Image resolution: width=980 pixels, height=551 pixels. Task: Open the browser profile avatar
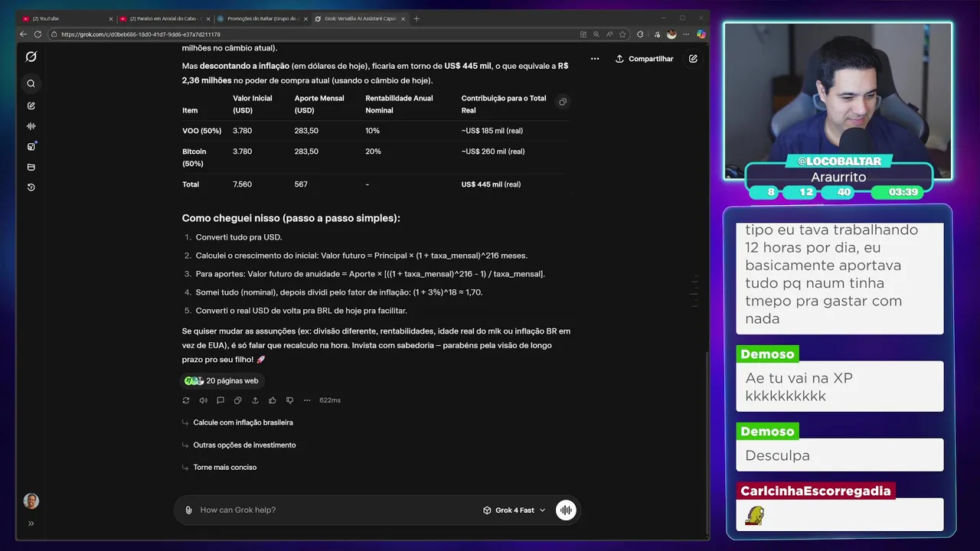(x=671, y=34)
